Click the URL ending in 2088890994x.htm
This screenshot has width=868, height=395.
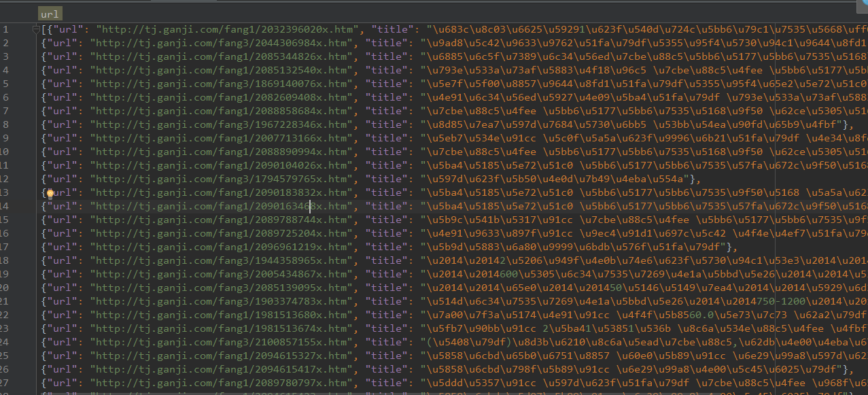pos(222,152)
